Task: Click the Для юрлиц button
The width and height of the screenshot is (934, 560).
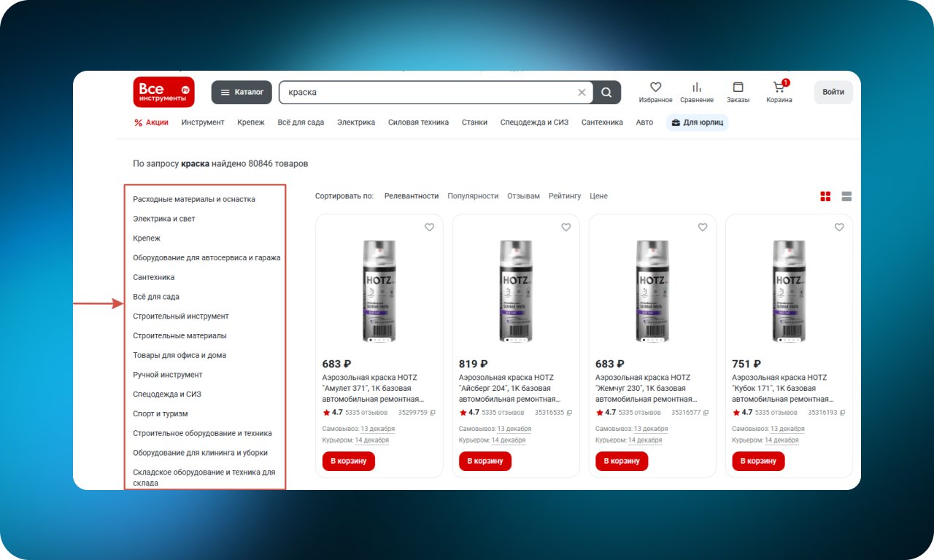Action: pyautogui.click(x=698, y=122)
